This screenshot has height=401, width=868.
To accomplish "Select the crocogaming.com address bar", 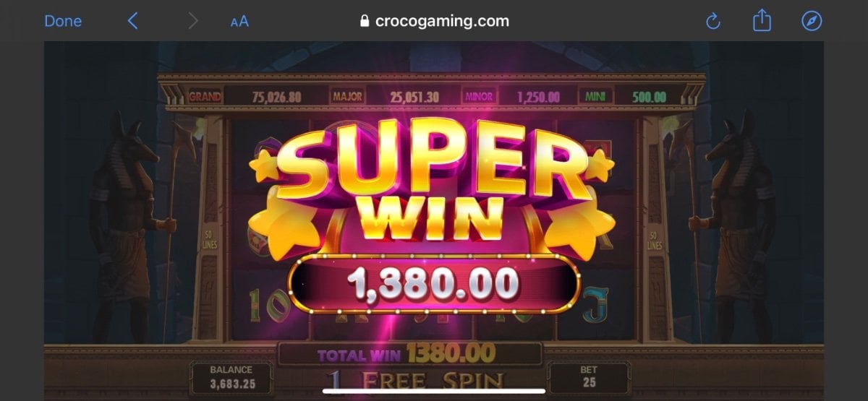I will (x=434, y=21).
